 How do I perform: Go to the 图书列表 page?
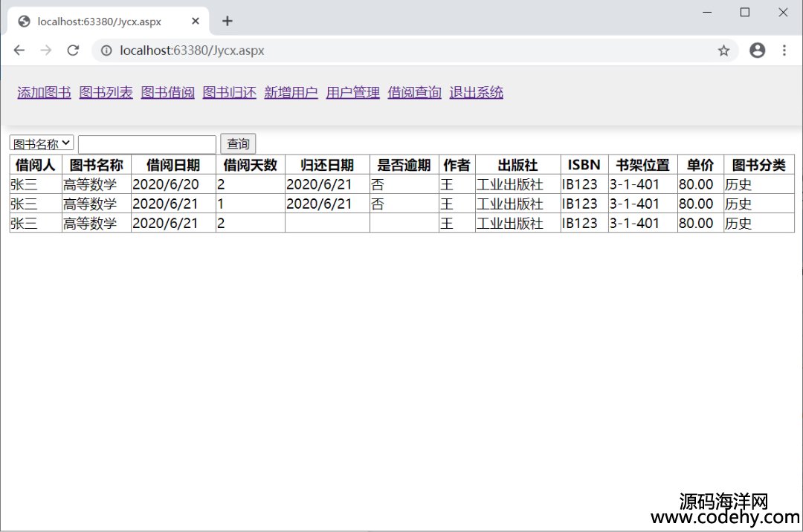(106, 93)
